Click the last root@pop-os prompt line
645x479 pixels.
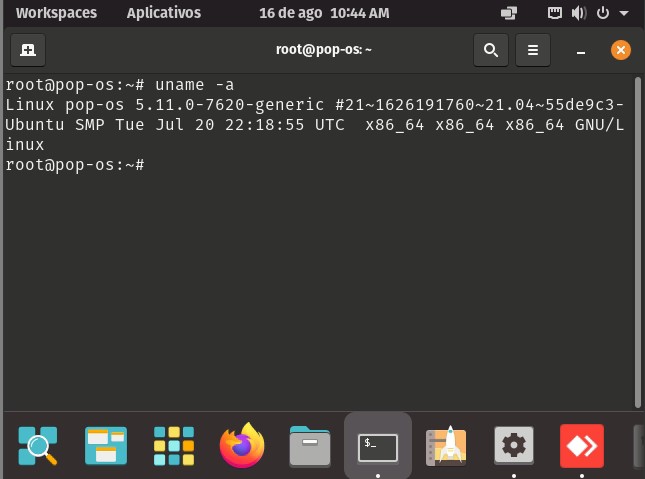coord(75,165)
